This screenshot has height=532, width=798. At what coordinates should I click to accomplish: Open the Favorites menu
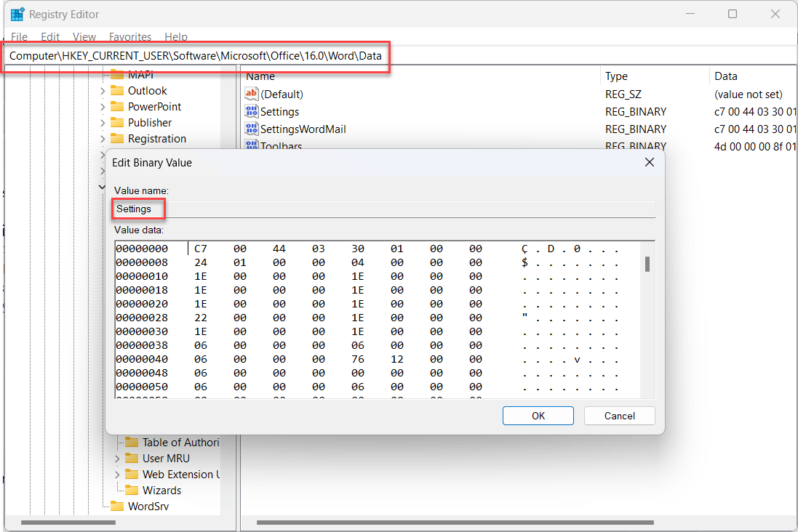click(130, 36)
